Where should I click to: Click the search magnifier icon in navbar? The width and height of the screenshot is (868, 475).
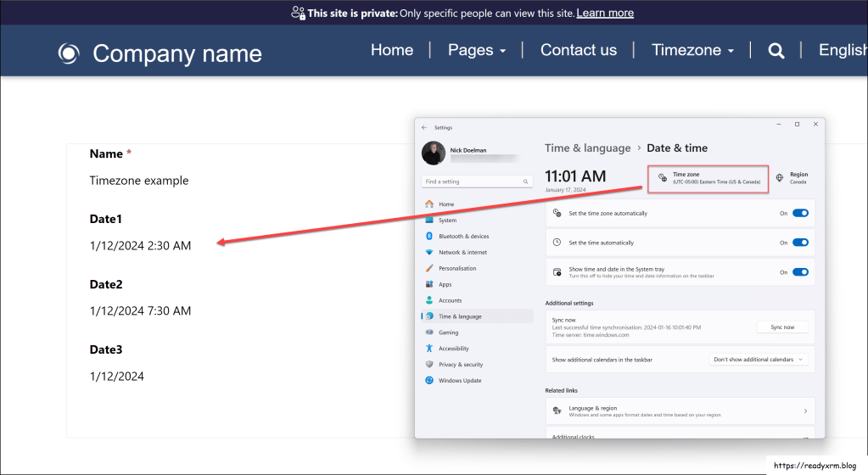pyautogui.click(x=776, y=51)
